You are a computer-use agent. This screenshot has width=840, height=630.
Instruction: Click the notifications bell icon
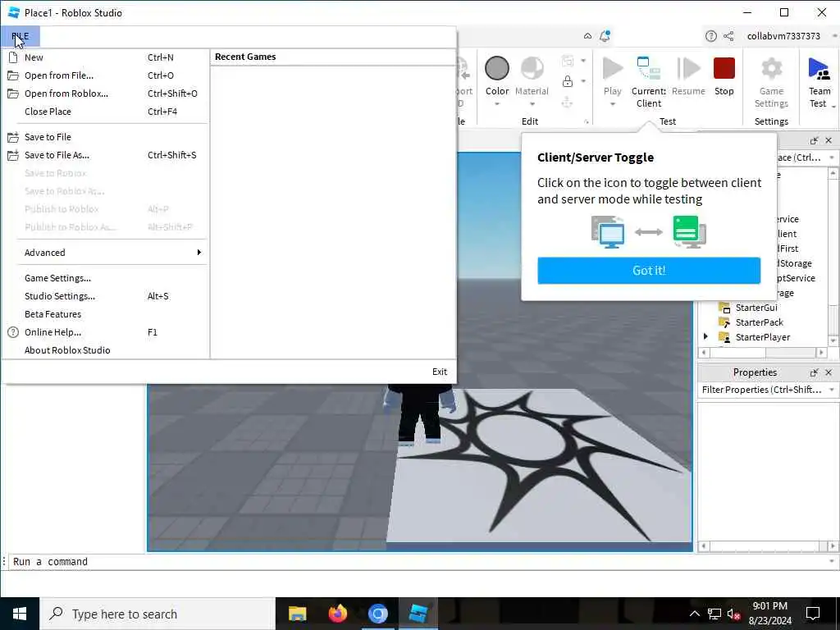pyautogui.click(x=605, y=36)
